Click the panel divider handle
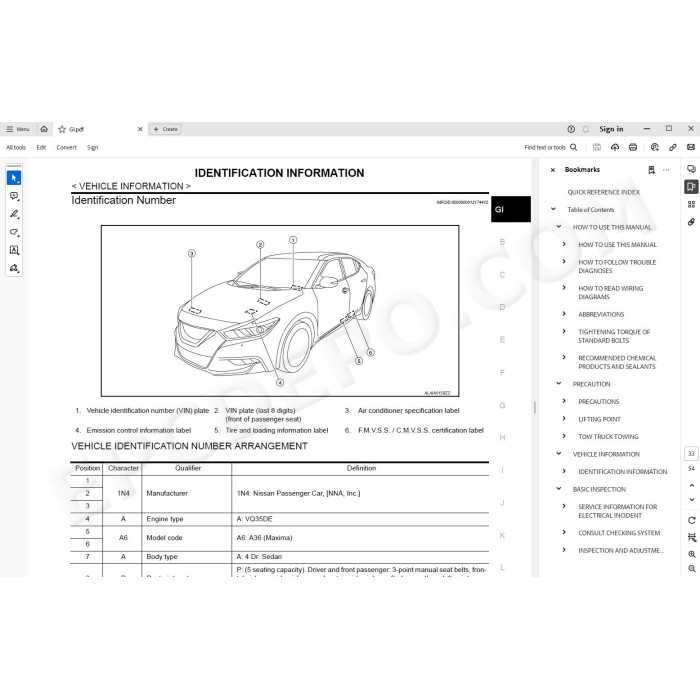Screen dimensions: 700x700 click(x=534, y=407)
